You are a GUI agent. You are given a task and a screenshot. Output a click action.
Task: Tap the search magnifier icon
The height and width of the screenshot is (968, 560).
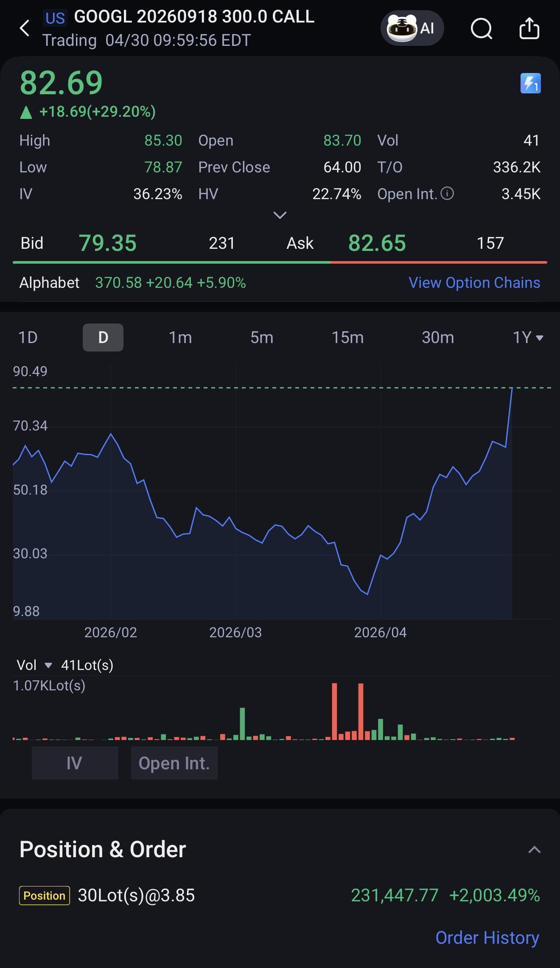point(482,29)
